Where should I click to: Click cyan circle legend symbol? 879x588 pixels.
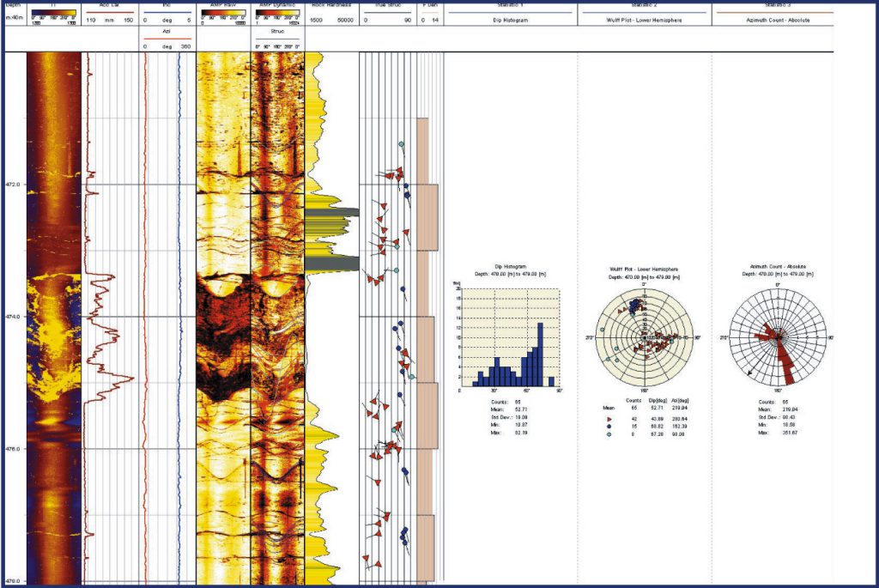[609, 433]
